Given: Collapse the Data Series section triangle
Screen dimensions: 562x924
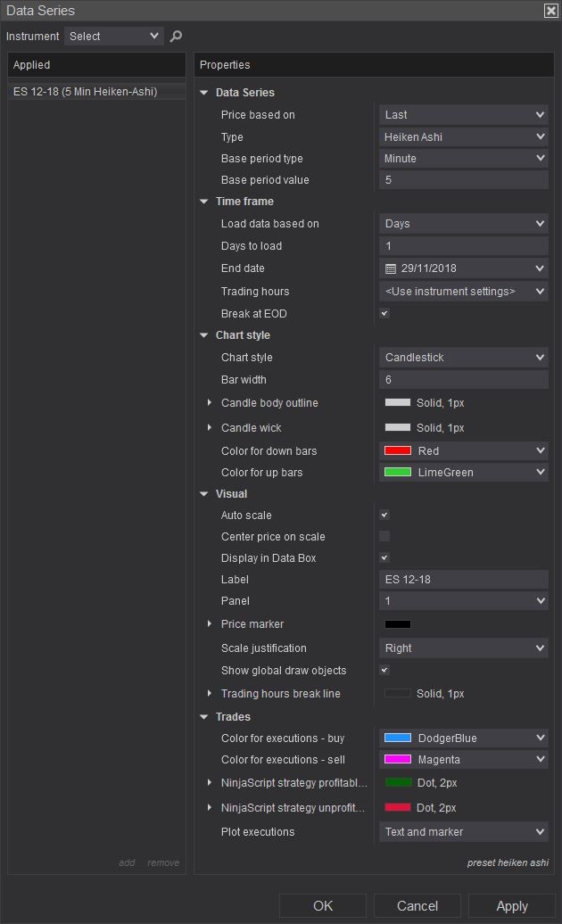Looking at the screenshot, I should point(204,93).
